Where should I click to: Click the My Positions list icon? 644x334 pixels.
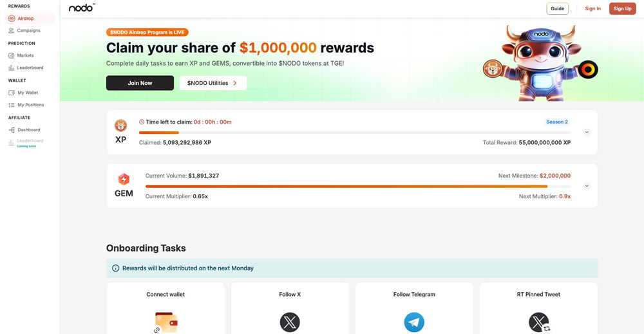12,105
